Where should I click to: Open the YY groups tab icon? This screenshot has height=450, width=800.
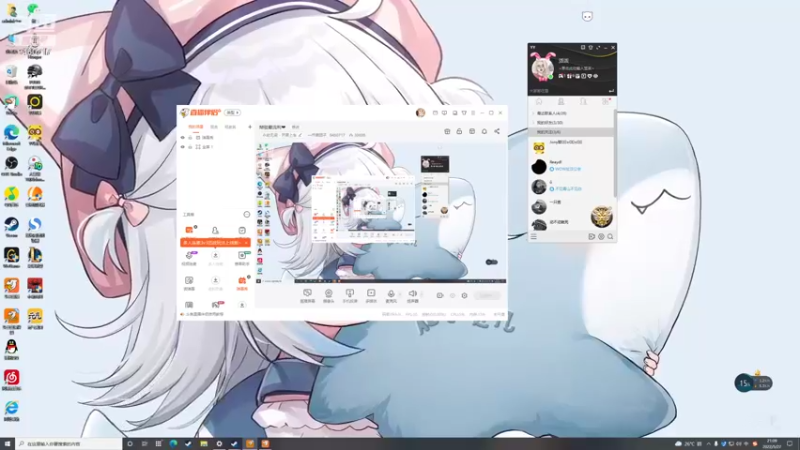pyautogui.click(x=583, y=102)
